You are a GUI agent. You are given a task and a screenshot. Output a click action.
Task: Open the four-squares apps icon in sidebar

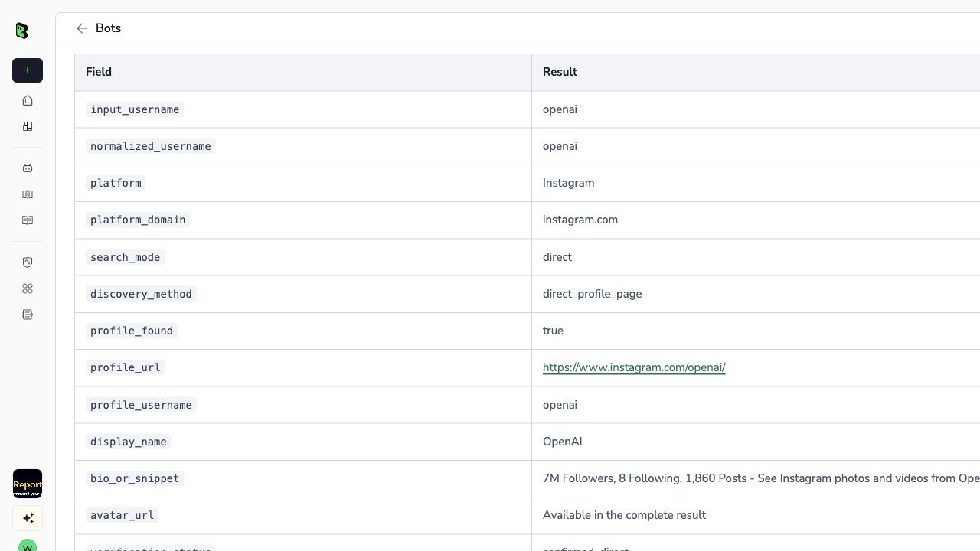click(x=28, y=289)
